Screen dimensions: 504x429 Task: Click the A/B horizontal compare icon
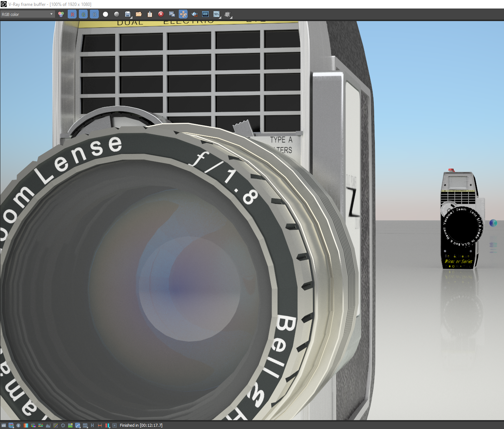[x=100, y=425]
